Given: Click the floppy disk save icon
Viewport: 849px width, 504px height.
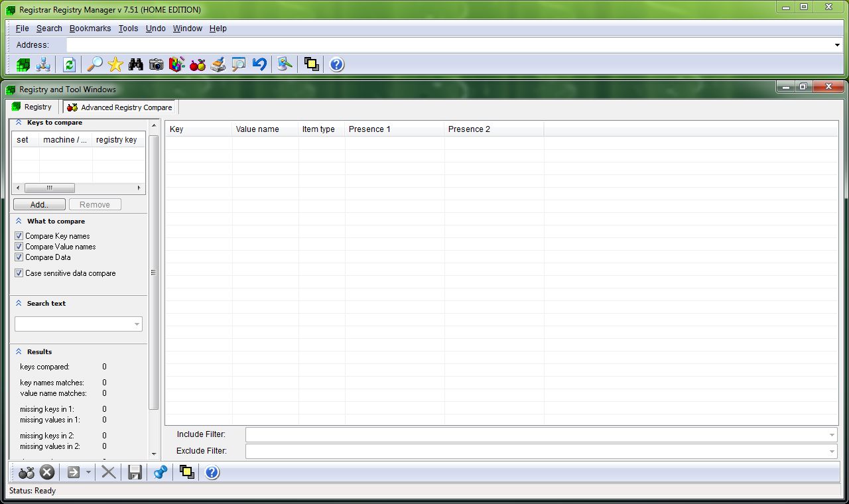Looking at the screenshot, I should click(x=135, y=472).
